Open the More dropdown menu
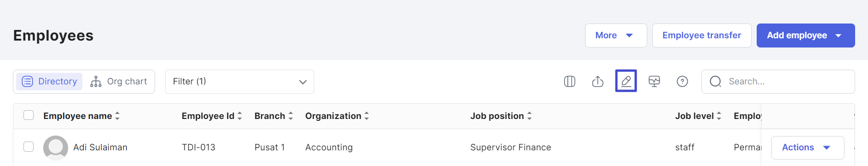The height and width of the screenshot is (166, 868). click(616, 36)
